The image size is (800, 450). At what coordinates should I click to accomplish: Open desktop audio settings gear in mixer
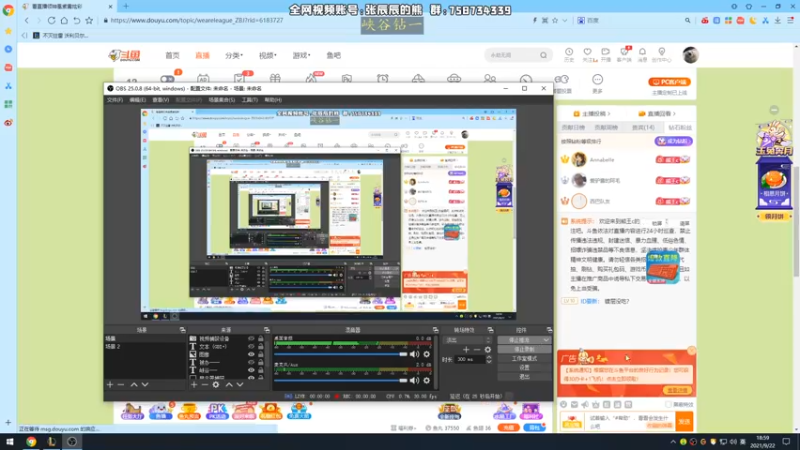pos(427,354)
